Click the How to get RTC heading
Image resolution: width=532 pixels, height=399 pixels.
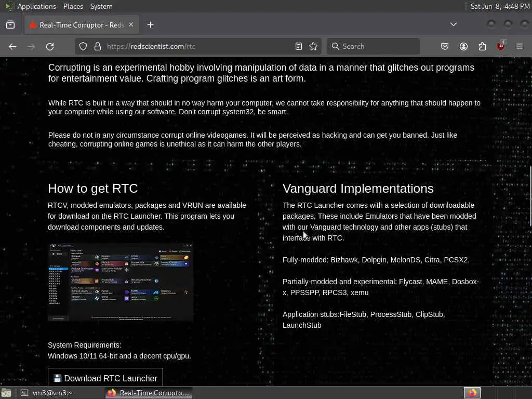coord(93,188)
